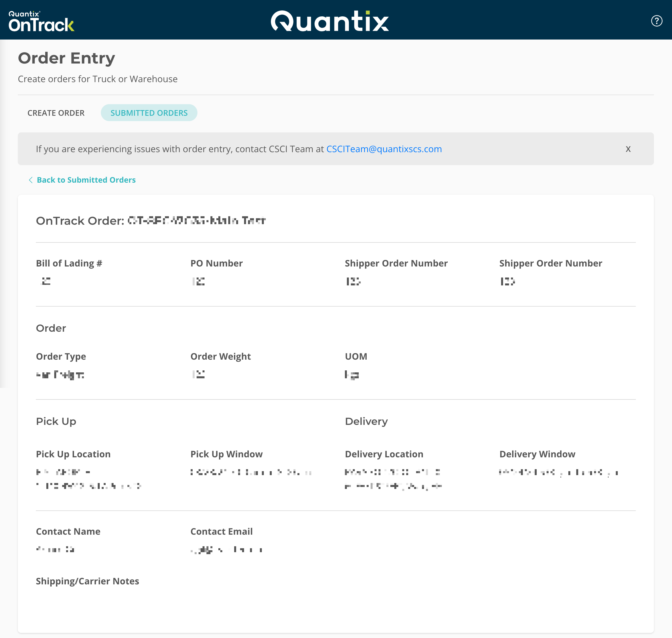This screenshot has width=672, height=638.
Task: Open the CSCITeam@quantixscs.com email link
Action: [x=384, y=148]
